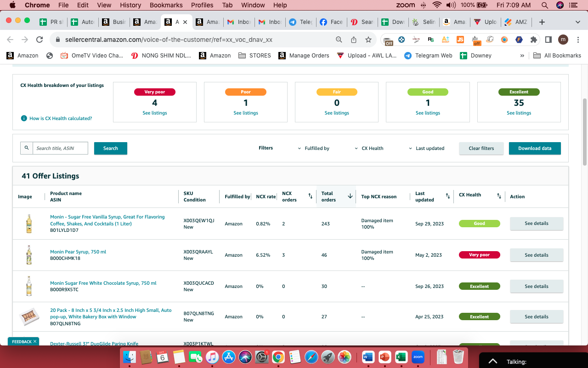This screenshot has width=588, height=368.
Task: Expand the CX Health filter dropdown
Action: [x=369, y=149]
